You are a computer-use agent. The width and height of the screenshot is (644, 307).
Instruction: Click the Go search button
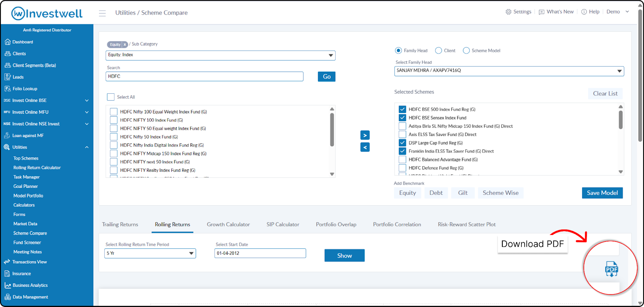click(x=327, y=76)
